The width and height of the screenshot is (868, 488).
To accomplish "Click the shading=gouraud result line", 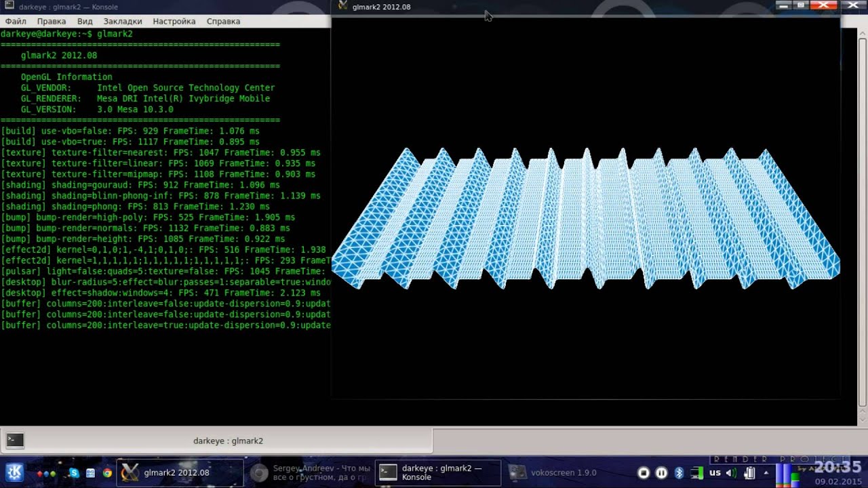I will click(x=140, y=185).
